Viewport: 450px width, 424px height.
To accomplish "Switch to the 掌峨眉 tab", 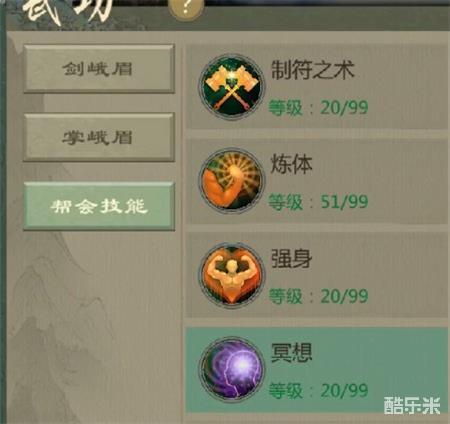I will click(x=99, y=137).
